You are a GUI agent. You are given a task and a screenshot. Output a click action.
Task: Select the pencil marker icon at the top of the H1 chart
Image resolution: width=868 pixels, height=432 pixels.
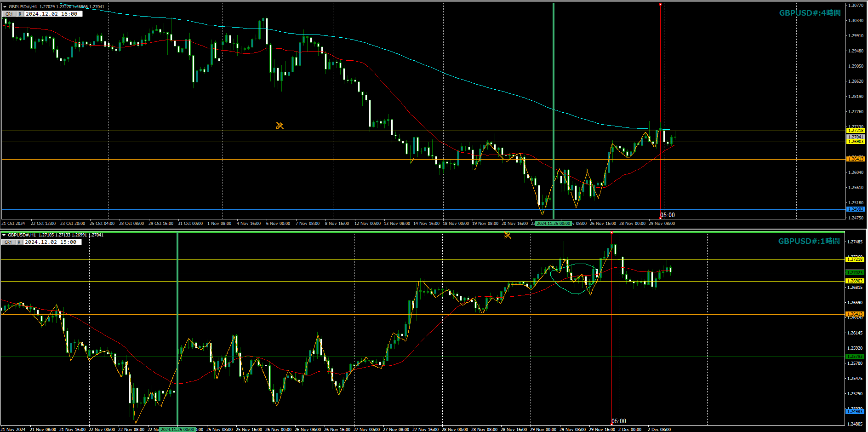(507, 235)
